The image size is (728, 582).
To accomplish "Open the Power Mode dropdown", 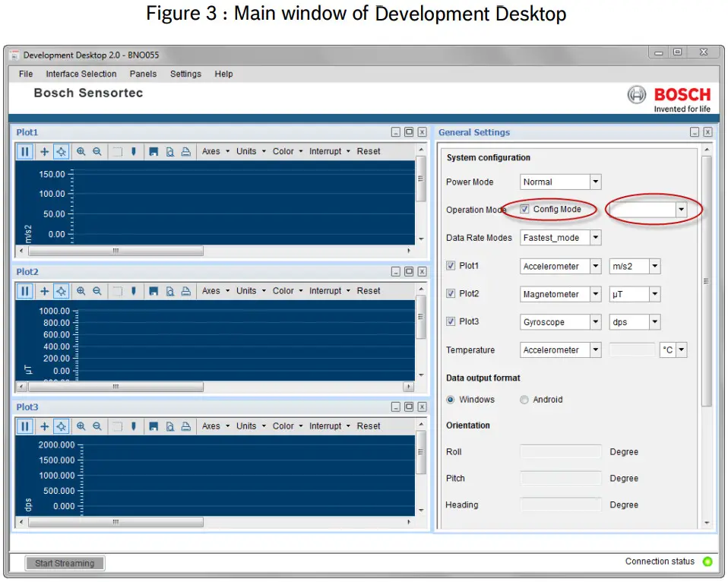I will pyautogui.click(x=597, y=182).
